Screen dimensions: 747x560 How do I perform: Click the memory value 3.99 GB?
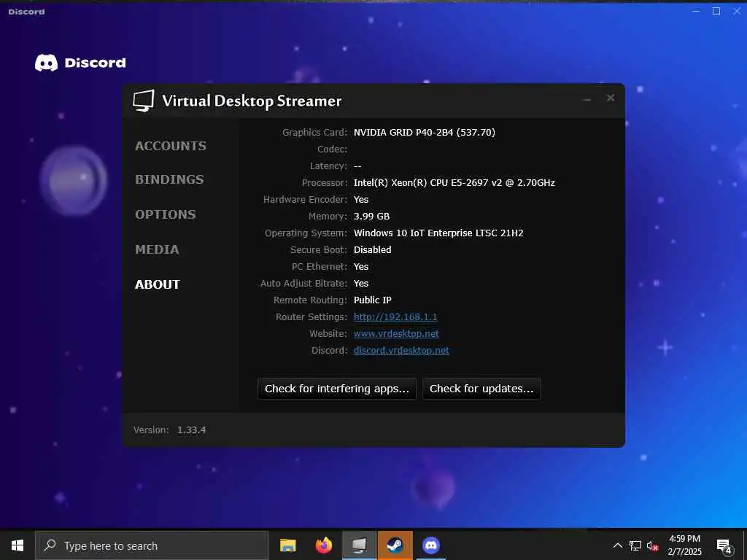[x=371, y=216]
